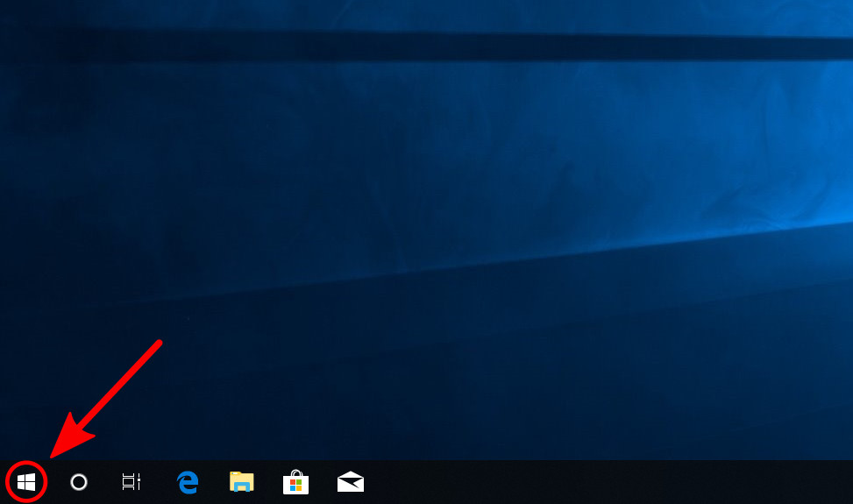The image size is (853, 504).
Task: Launch the Mail app
Action: [351, 482]
